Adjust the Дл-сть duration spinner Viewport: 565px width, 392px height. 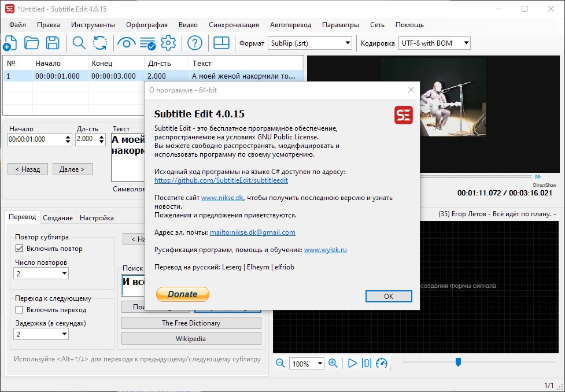[102, 139]
